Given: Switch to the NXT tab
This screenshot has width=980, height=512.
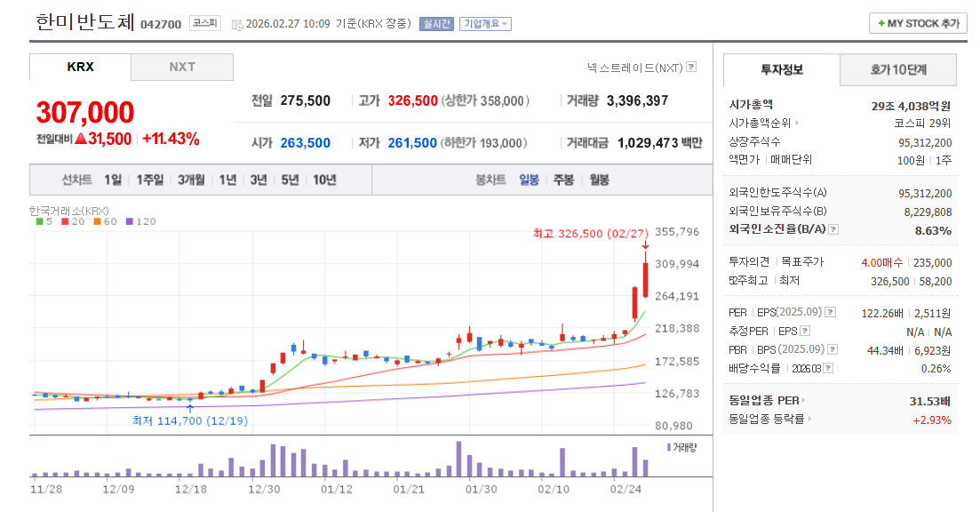Looking at the screenshot, I should click(x=182, y=67).
